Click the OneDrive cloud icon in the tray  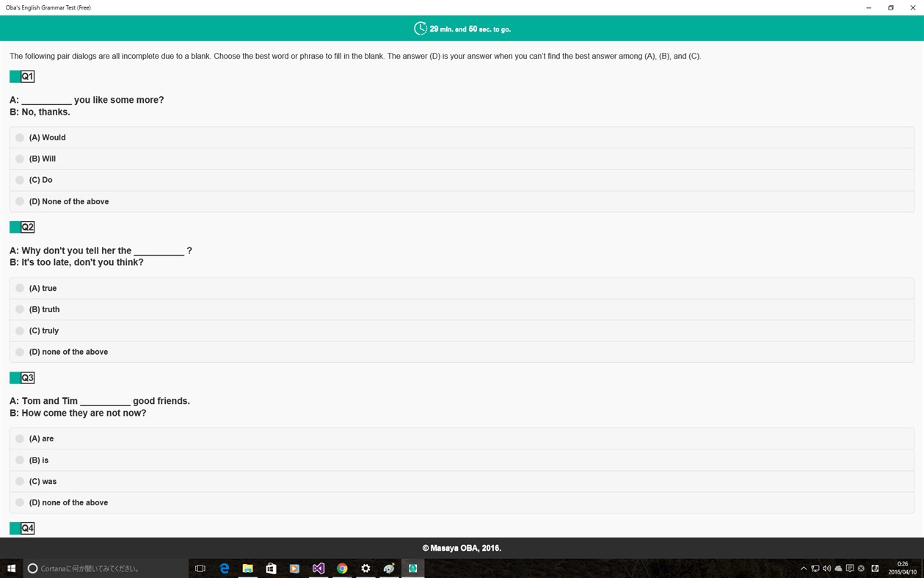(838, 568)
